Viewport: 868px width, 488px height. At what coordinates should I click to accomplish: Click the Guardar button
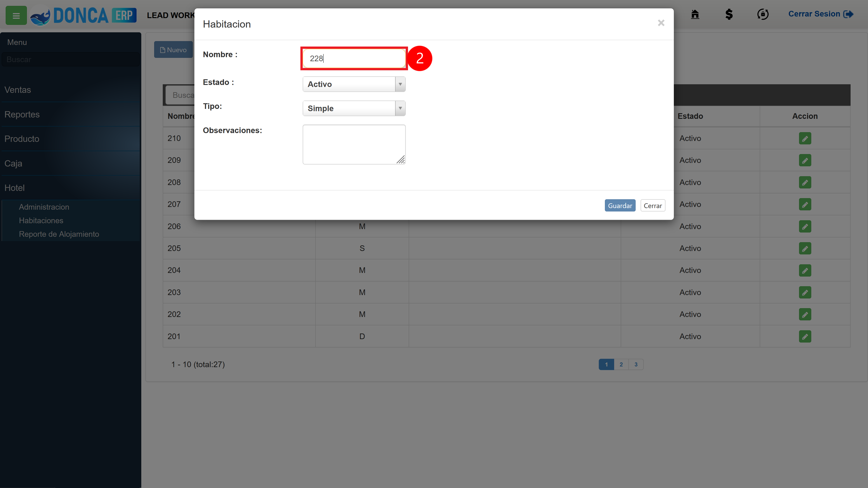pos(620,205)
